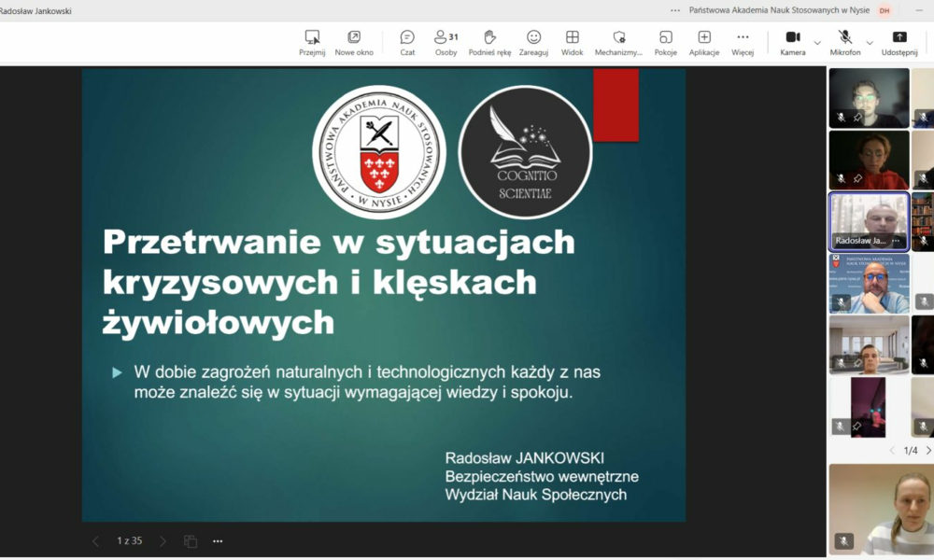Open the Kamera device dropdown chevron

816,42
